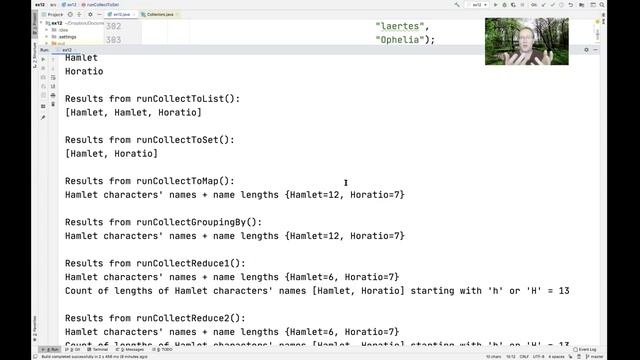Select the ex12 tab in Run panel
Screen dimensions: 640x360
67,50
